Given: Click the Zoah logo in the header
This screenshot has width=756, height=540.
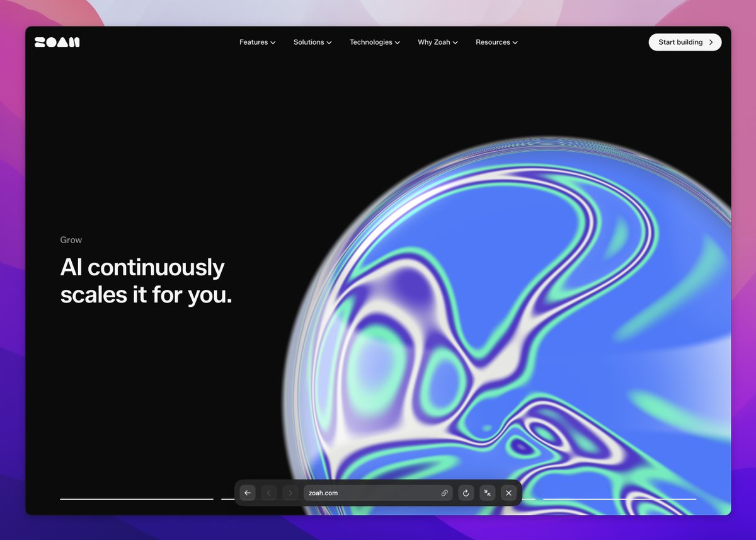Looking at the screenshot, I should pyautogui.click(x=57, y=42).
